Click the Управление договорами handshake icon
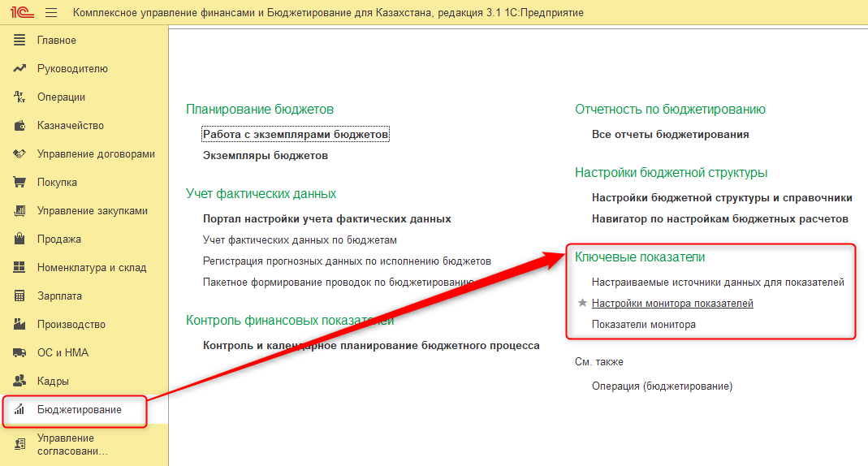This screenshot has height=466, width=868. click(x=19, y=154)
